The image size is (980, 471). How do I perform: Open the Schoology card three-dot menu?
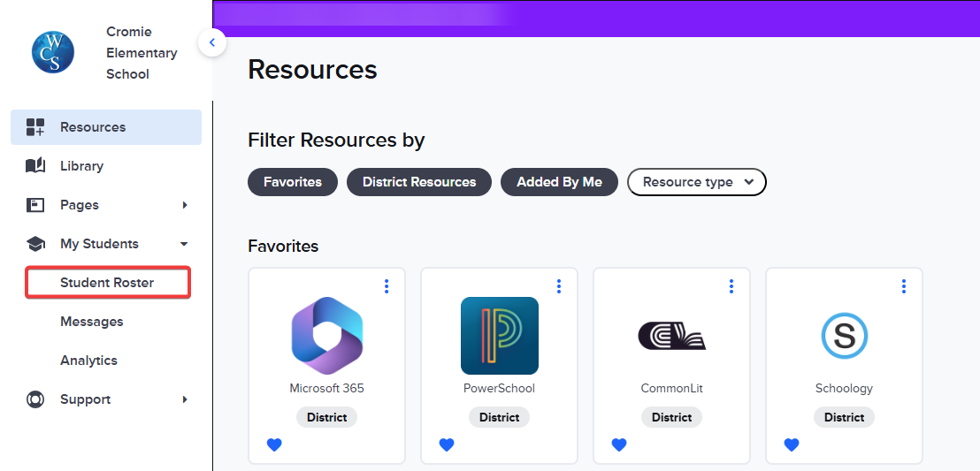point(904,286)
